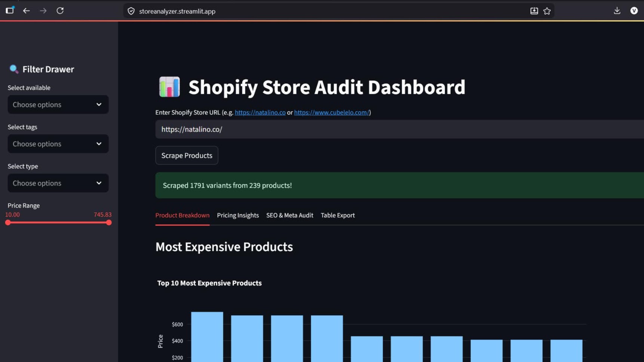
Task: Expand Select tags chevron arrow
Action: coord(99,144)
